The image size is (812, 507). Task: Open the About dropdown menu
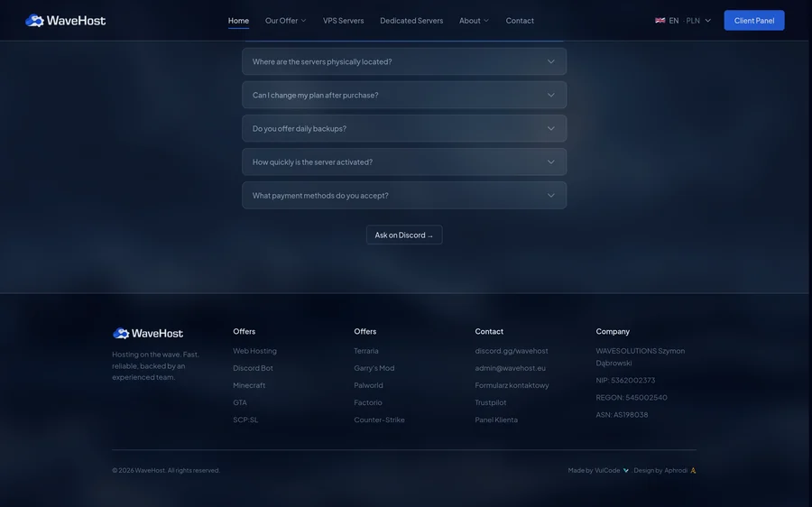click(x=474, y=21)
